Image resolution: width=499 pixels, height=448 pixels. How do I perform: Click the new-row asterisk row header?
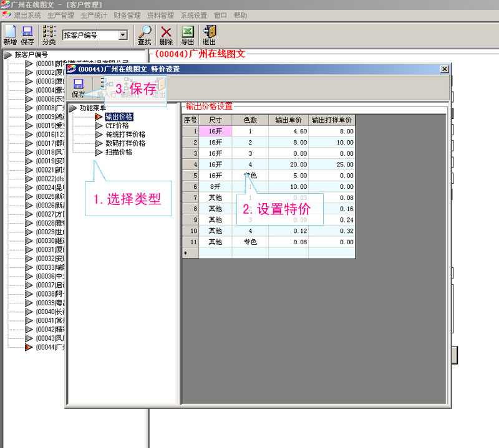point(190,253)
